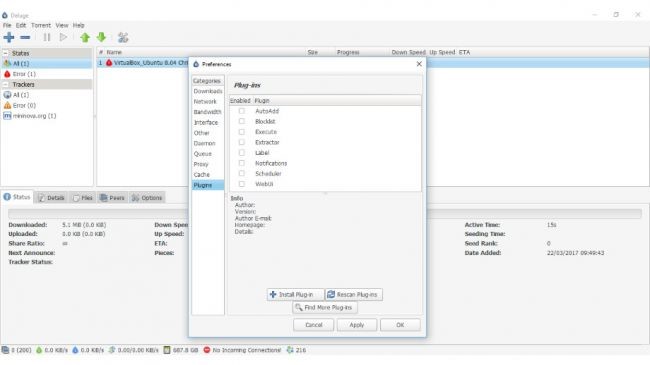Select the Bandwidth preferences category
Viewport: 650px width, 365px height.
[x=207, y=112]
